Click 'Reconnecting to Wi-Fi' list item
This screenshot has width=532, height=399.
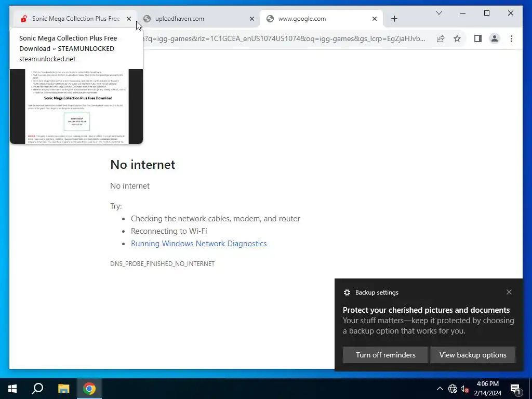point(169,231)
